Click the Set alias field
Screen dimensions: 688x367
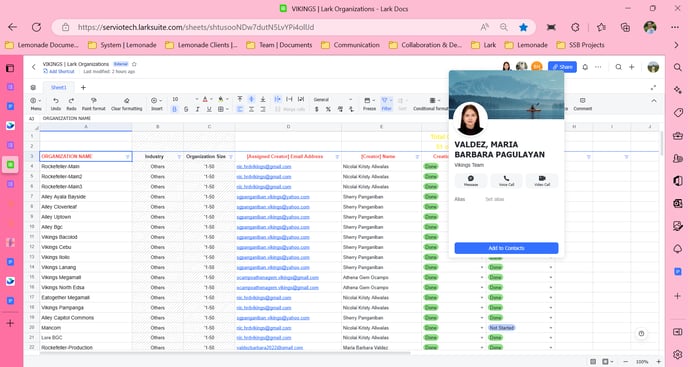coord(494,199)
